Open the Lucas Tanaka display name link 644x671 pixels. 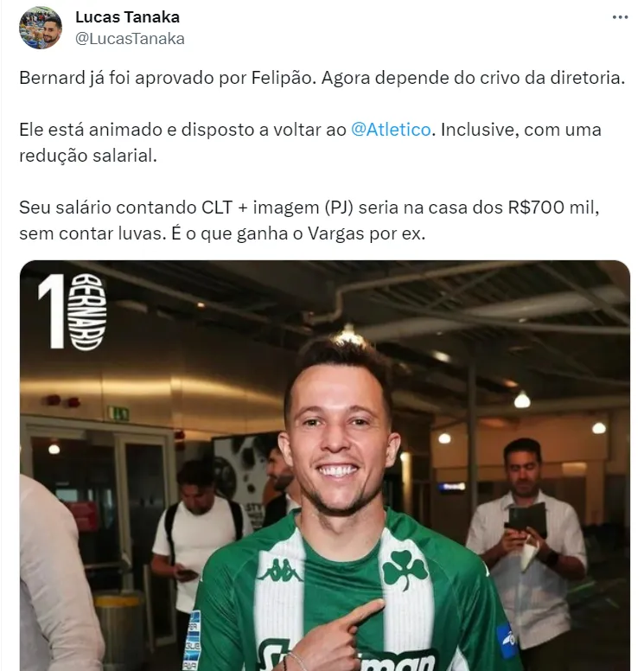coord(128,17)
